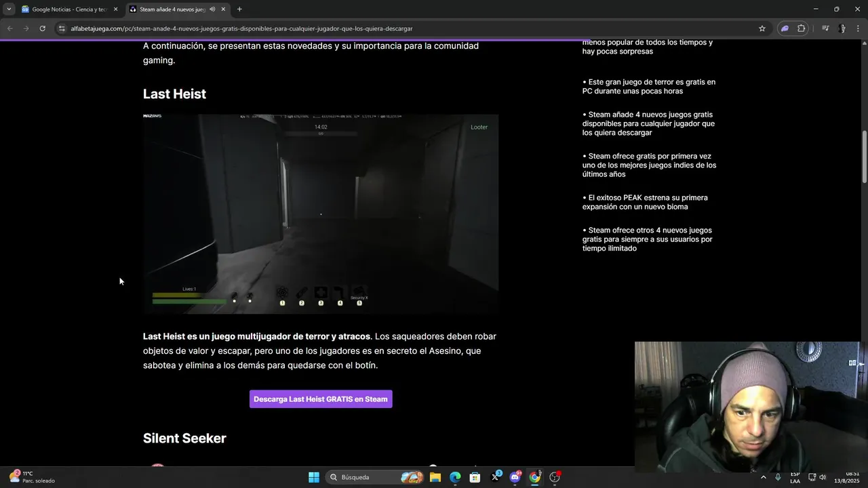Viewport: 868px width, 488px height.
Task: Mute audio on the Steam tab
Action: tap(212, 9)
